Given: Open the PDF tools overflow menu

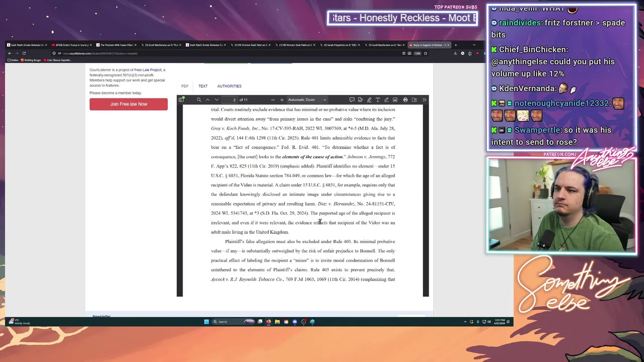Looking at the screenshot, I should tap(424, 100).
